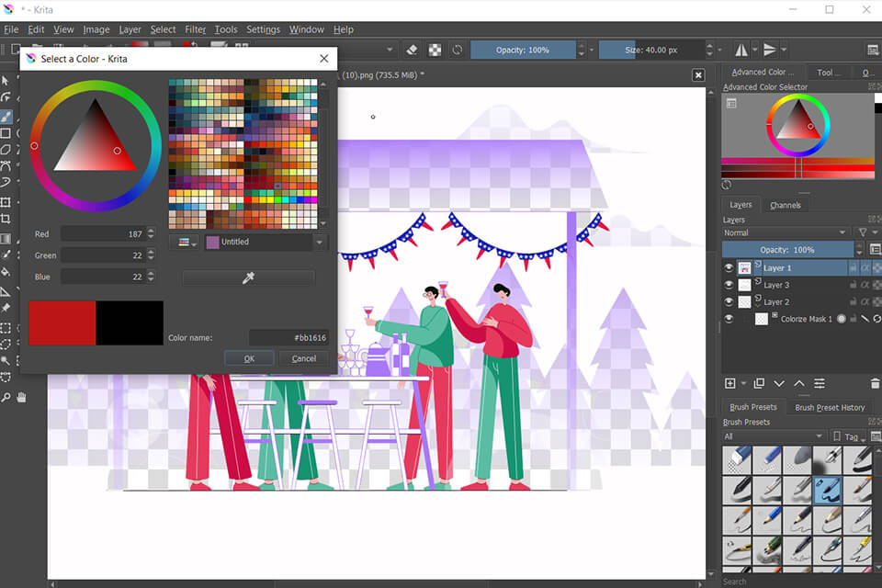Image resolution: width=882 pixels, height=588 pixels.
Task: Toggle eraser mode in the toolbar
Action: click(412, 50)
